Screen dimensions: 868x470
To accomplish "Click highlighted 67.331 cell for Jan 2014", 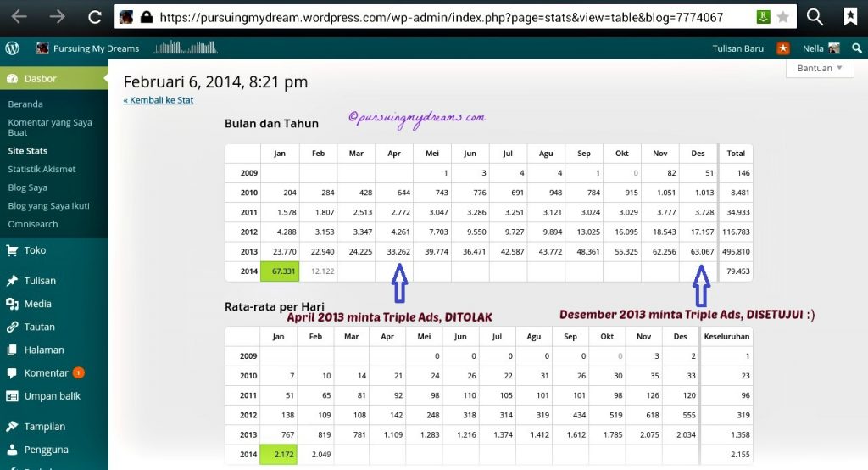I will [x=280, y=271].
